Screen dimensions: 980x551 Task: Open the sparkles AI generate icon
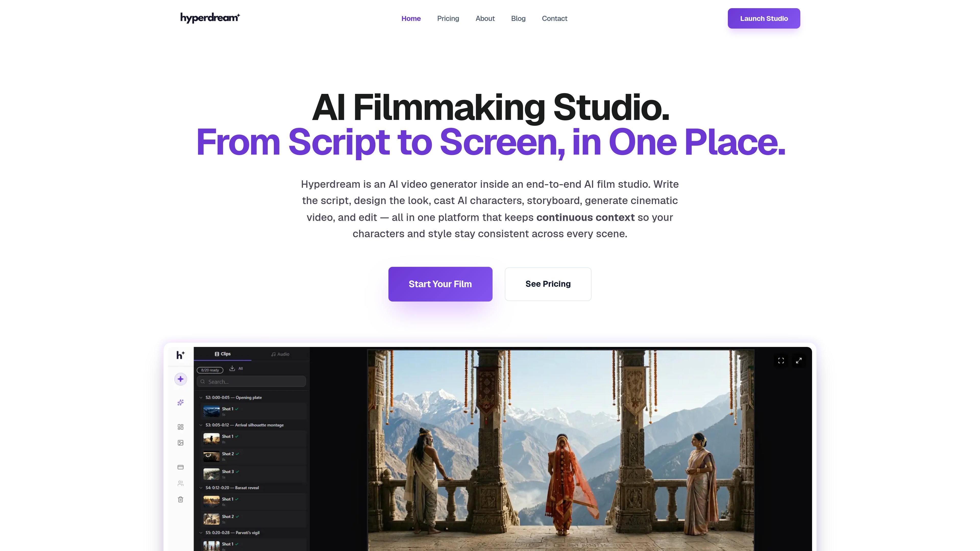point(181,402)
